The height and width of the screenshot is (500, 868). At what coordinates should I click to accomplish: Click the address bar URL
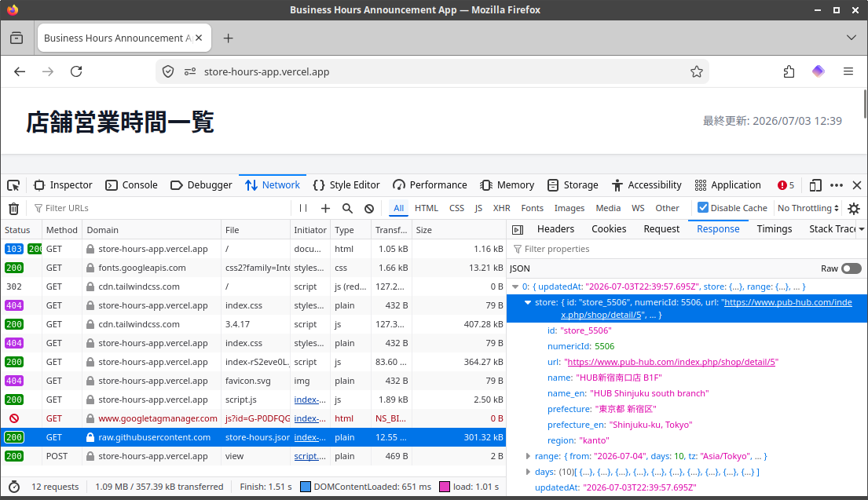266,72
